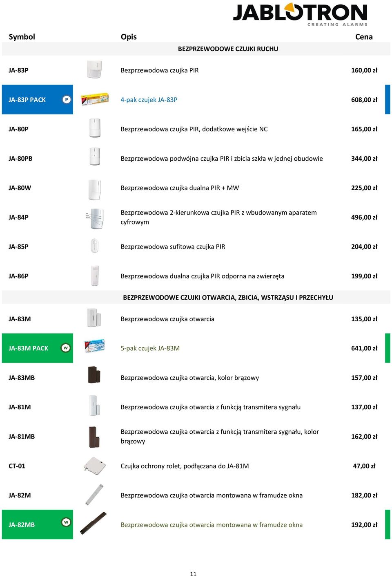The height and width of the screenshot is (576, 392).
Task: Click the Cena column header
Action: pos(364,37)
